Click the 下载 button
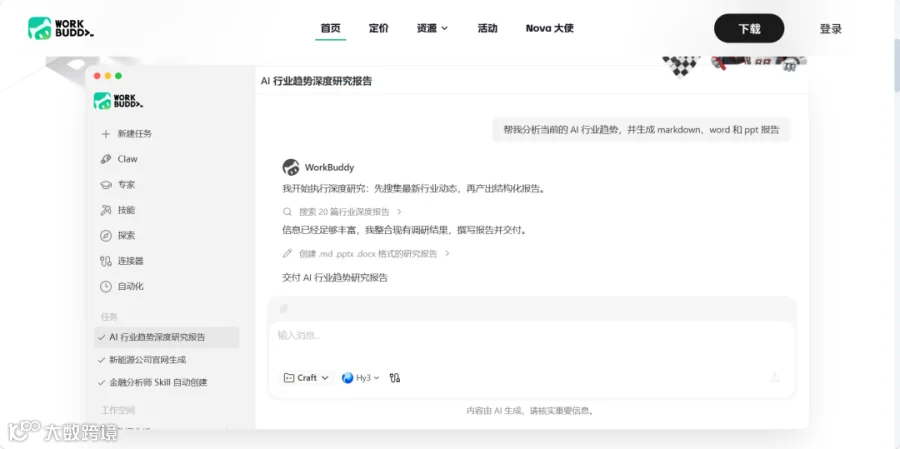The width and height of the screenshot is (900, 449). click(749, 29)
